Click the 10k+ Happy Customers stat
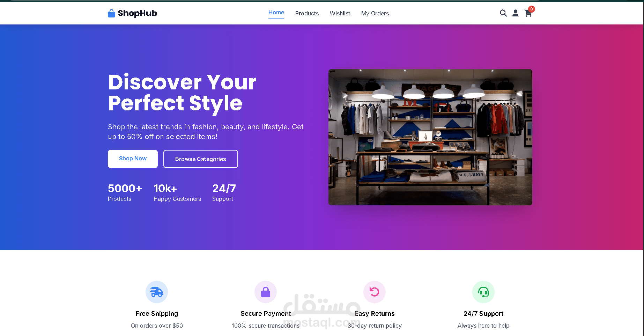 [x=177, y=192]
